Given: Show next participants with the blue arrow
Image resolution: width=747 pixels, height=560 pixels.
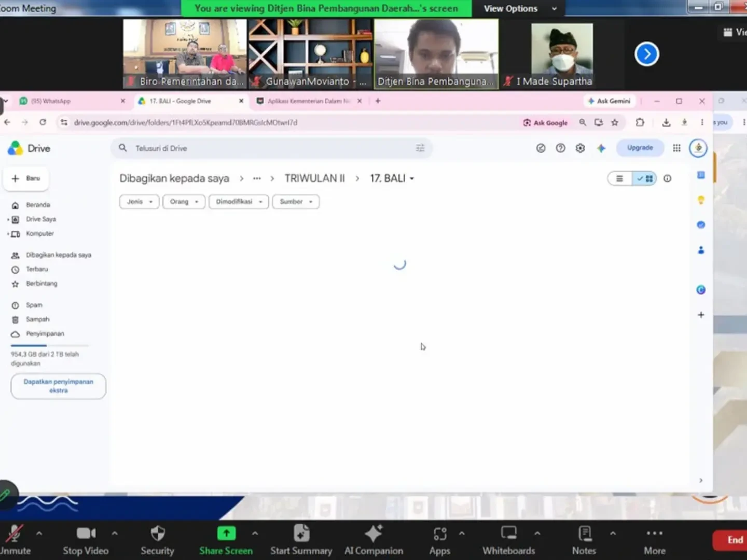Looking at the screenshot, I should pyautogui.click(x=646, y=54).
